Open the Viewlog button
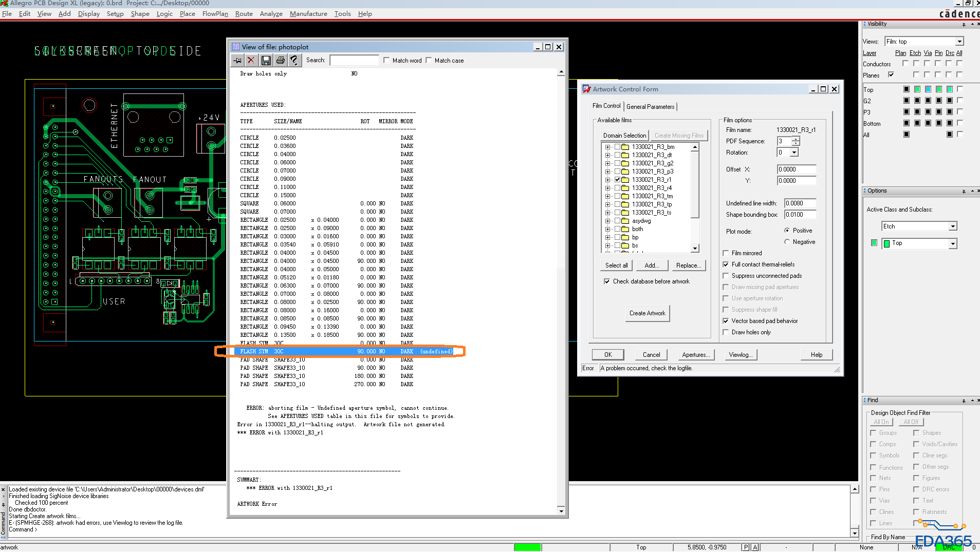Viewport: 980px width, 552px height. pyautogui.click(x=740, y=355)
